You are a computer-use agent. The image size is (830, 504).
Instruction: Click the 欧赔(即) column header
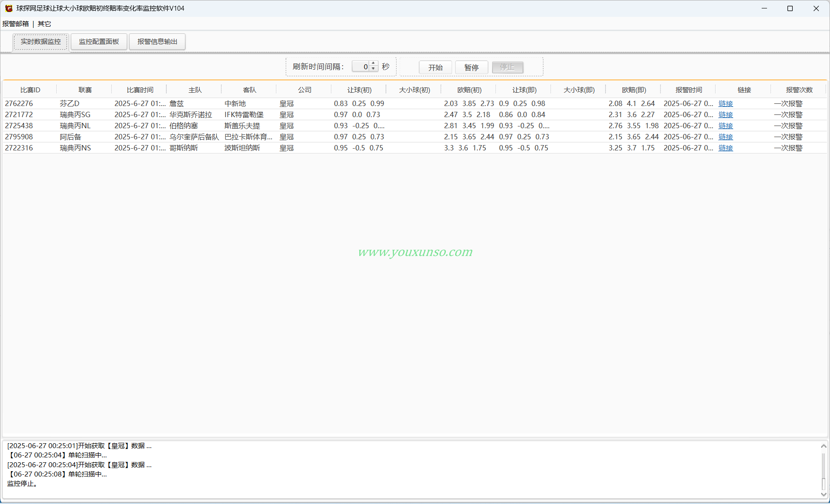pos(634,90)
